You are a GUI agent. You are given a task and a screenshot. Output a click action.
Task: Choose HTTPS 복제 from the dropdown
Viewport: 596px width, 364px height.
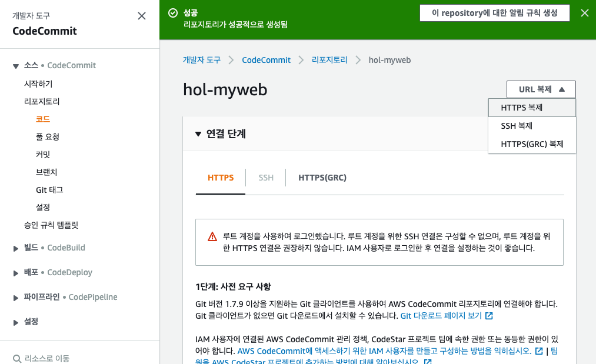(532, 108)
